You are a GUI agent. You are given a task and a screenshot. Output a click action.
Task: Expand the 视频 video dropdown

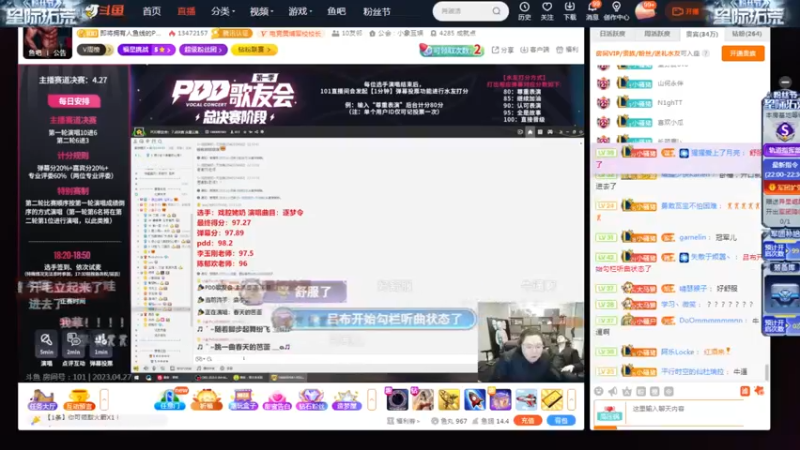[x=261, y=11]
